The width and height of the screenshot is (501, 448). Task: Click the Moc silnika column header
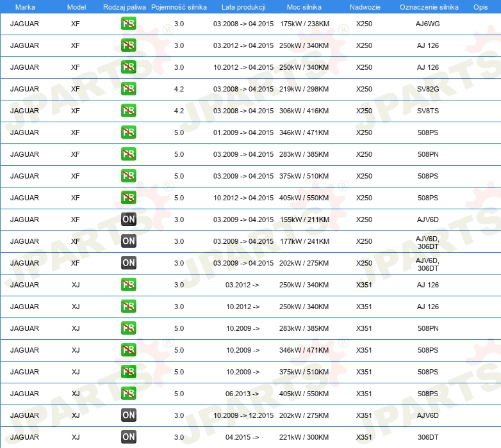tap(304, 7)
